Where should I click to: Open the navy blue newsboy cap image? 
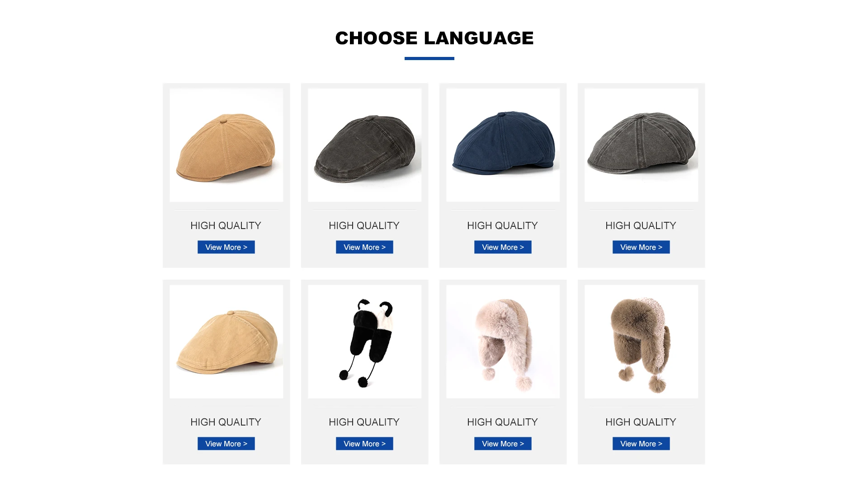point(503,145)
